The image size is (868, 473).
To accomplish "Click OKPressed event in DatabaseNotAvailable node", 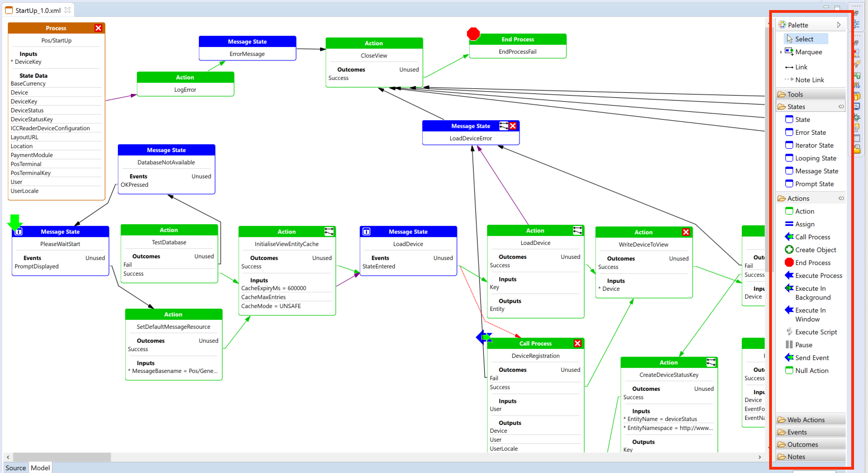I will click(x=135, y=185).
